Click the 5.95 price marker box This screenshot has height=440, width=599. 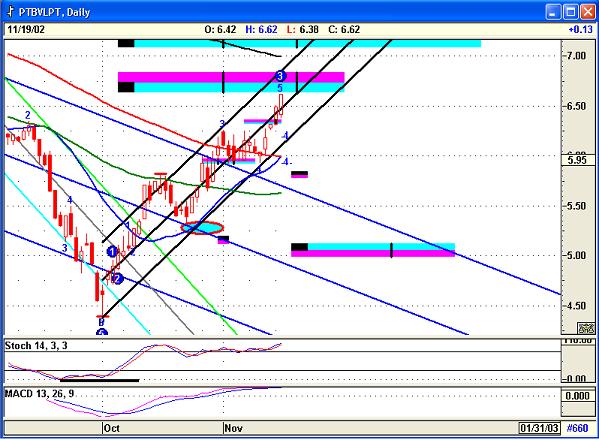[x=577, y=160]
